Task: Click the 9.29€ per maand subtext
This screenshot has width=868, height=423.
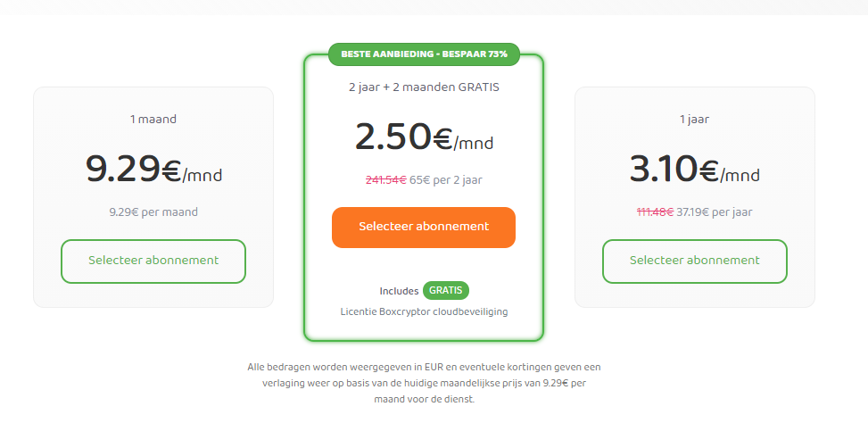Action: [153, 212]
